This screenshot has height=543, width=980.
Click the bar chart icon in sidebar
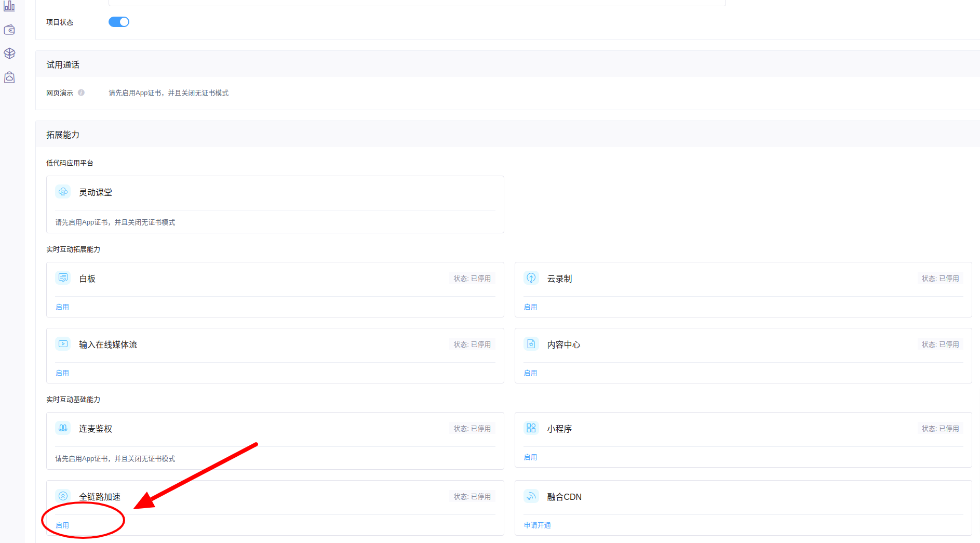click(9, 6)
